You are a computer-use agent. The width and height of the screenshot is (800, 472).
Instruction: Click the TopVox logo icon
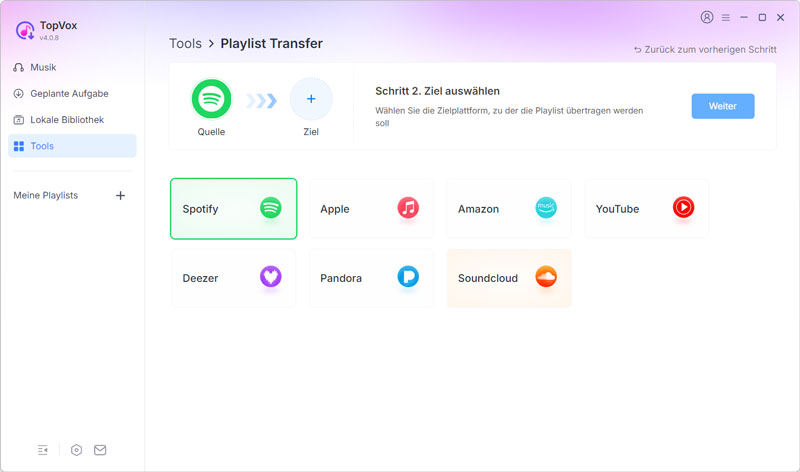tap(25, 30)
